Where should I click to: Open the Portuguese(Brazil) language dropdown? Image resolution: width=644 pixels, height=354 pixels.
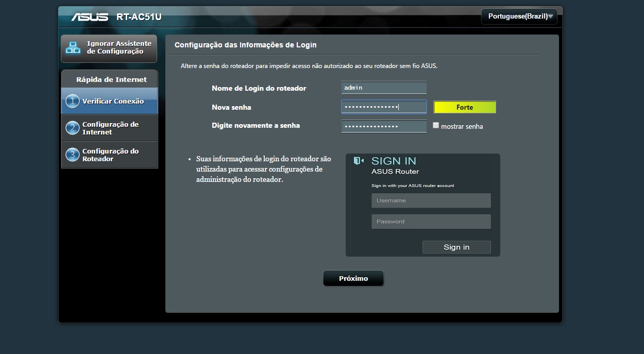coord(517,16)
